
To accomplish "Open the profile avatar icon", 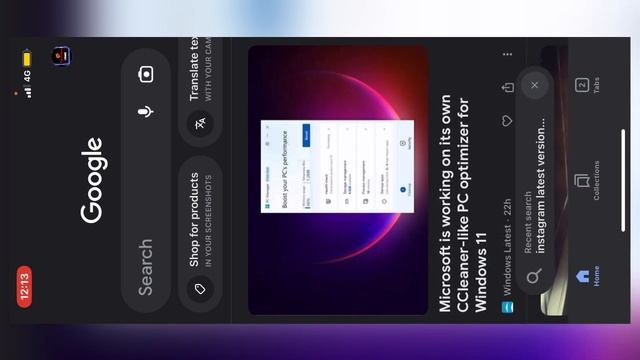I will 61,56.
